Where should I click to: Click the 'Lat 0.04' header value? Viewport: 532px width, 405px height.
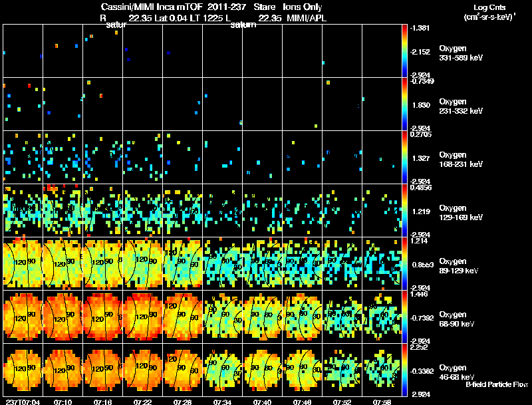click(171, 18)
